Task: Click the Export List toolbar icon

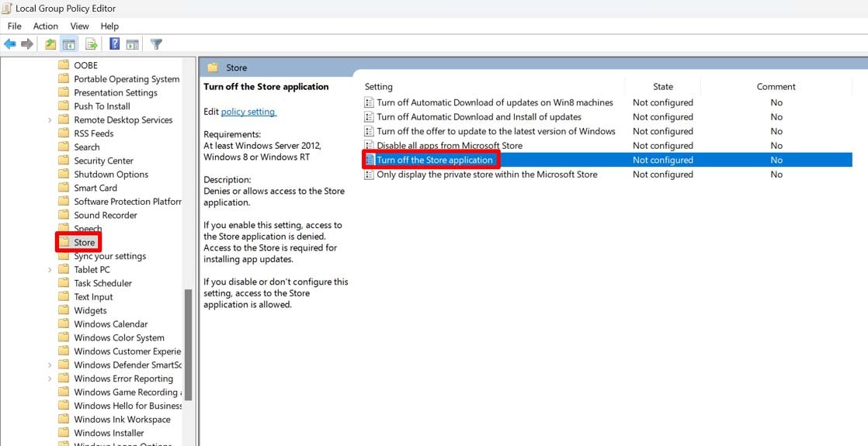Action: coord(92,44)
